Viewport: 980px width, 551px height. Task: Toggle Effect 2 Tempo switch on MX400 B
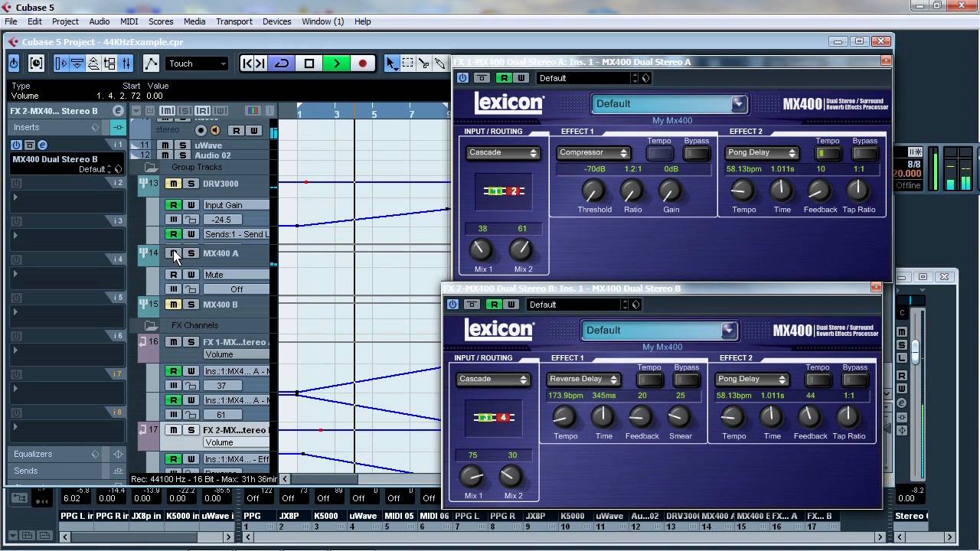[818, 380]
